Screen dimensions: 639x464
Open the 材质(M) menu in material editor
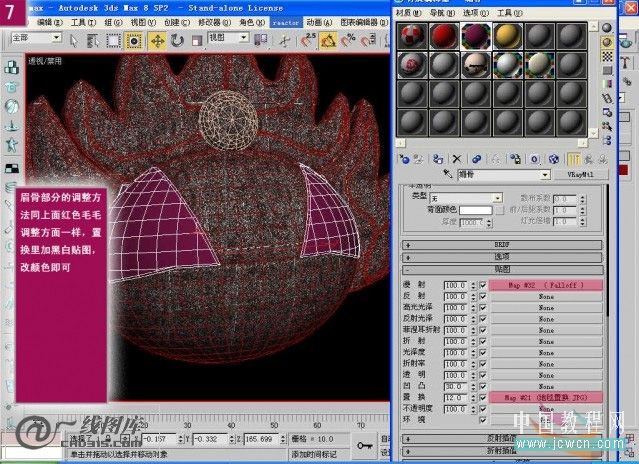click(x=409, y=13)
